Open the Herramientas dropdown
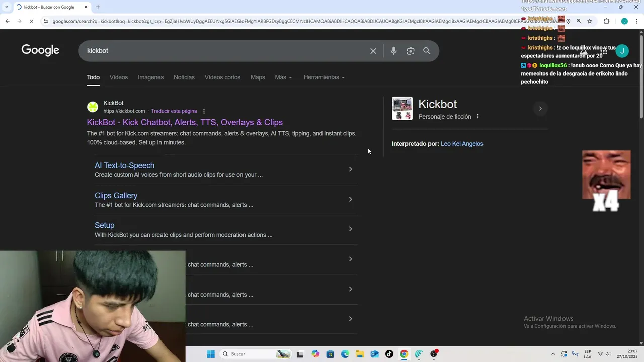This screenshot has width=644, height=362. [x=324, y=77]
